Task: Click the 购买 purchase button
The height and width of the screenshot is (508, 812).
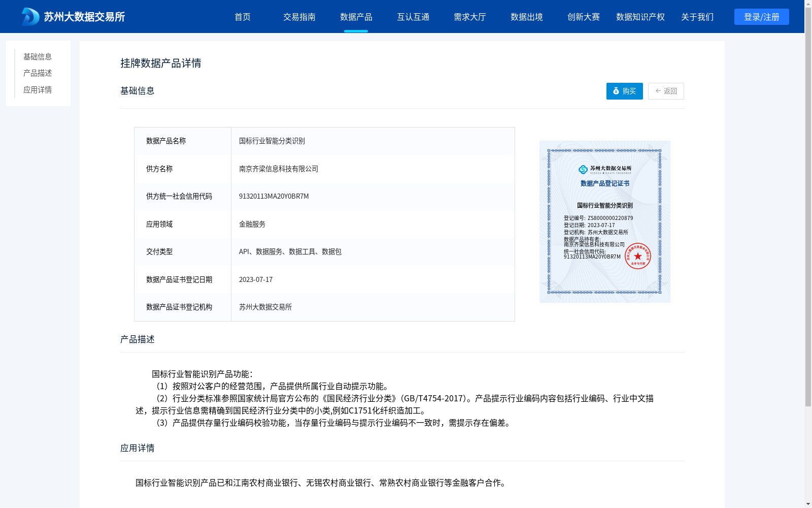Action: pyautogui.click(x=625, y=91)
